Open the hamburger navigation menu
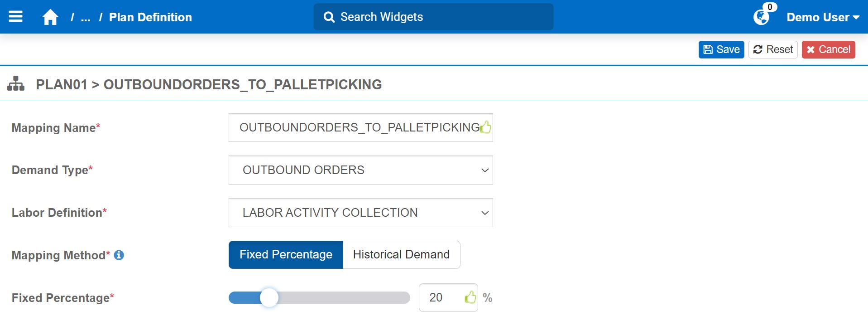The image size is (868, 321). (x=16, y=17)
